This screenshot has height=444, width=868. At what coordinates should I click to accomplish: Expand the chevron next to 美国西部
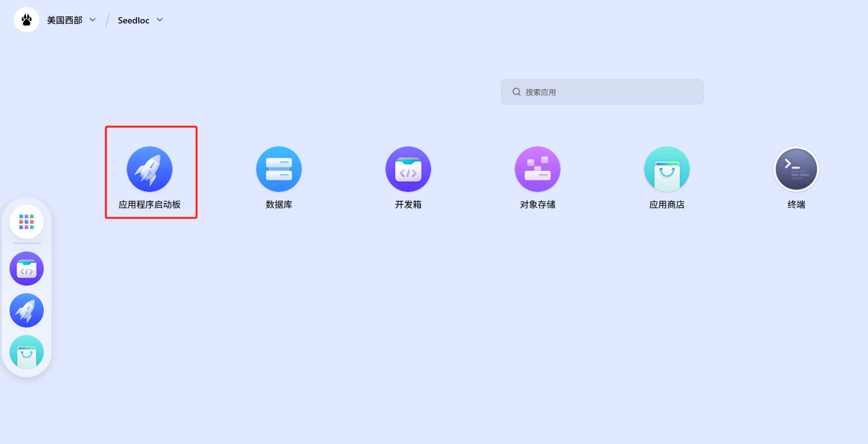point(93,20)
